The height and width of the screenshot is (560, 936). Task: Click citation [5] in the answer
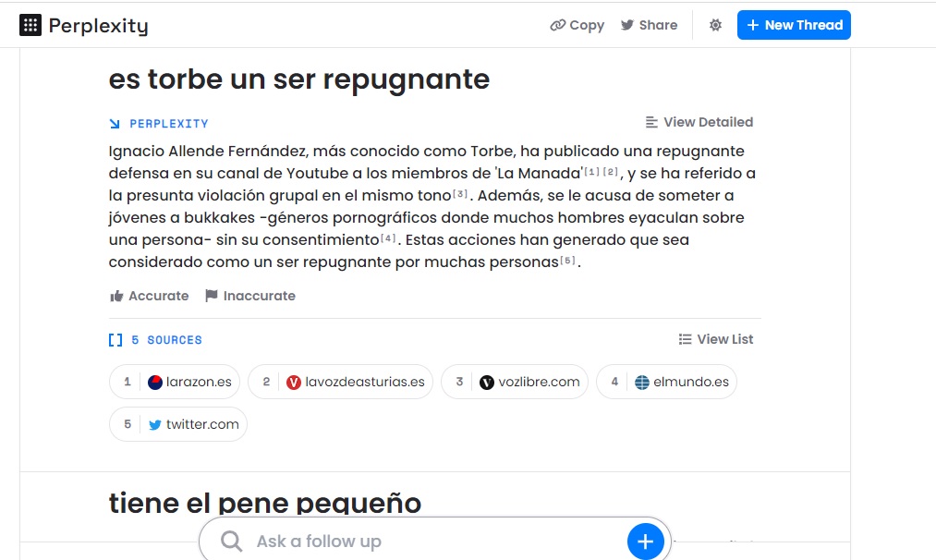pyautogui.click(x=567, y=261)
